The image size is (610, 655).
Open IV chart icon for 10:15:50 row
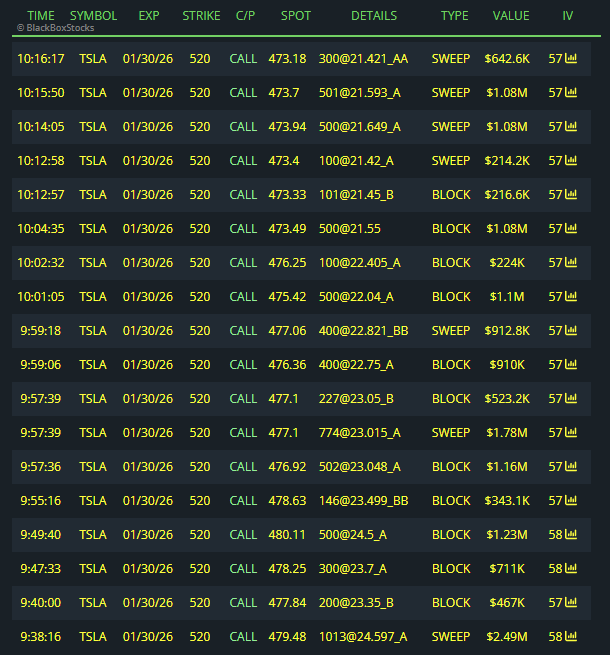(x=571, y=92)
